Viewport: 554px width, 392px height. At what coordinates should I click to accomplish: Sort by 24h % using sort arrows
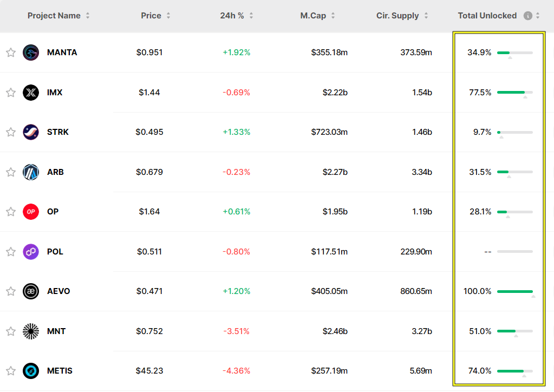click(x=251, y=16)
